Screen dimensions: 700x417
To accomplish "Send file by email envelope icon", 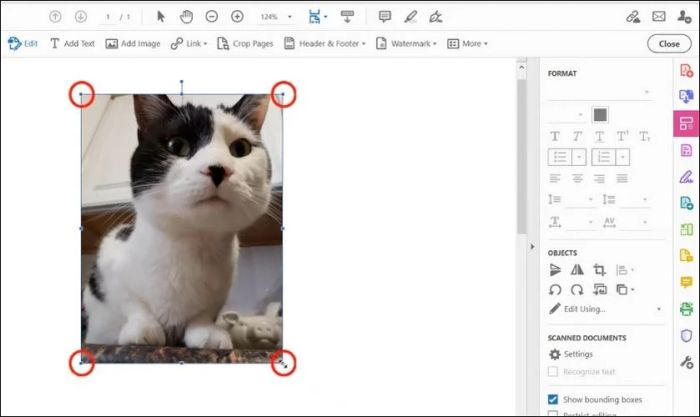I will [x=658, y=17].
